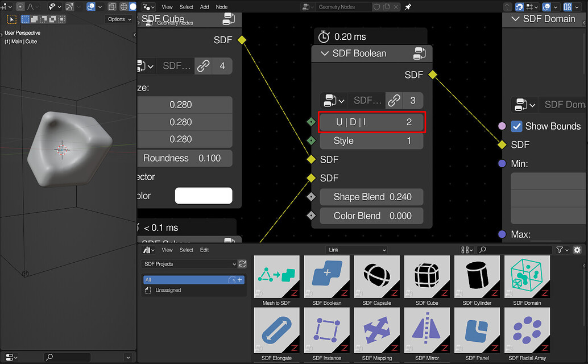Image resolution: width=588 pixels, height=364 pixels.
Task: Switch to solid shading mode
Action: coord(132,7)
